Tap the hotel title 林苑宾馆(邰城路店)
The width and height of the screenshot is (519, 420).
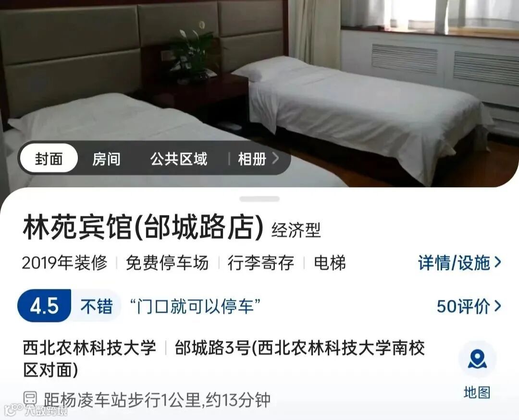coord(143,227)
